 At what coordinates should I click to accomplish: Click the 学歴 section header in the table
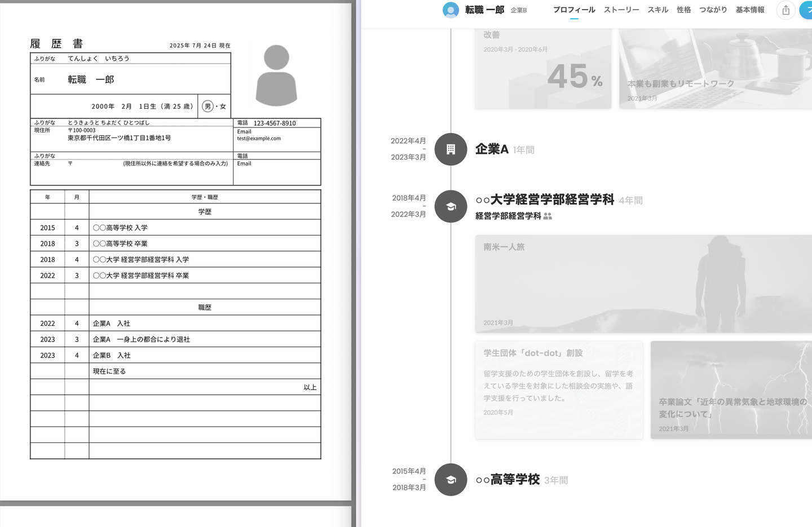(205, 212)
